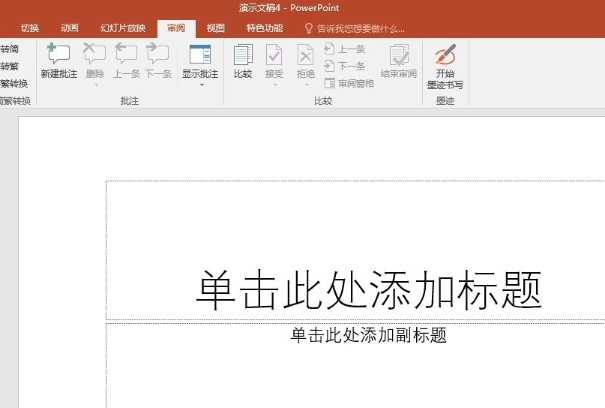The height and width of the screenshot is (408, 605).
Task: Open the 幻灯片放映 (Slide Show) tab
Action: click(x=123, y=28)
